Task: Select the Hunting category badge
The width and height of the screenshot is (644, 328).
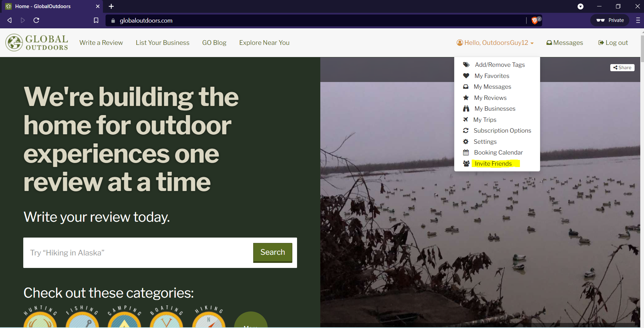Action: (x=40, y=317)
